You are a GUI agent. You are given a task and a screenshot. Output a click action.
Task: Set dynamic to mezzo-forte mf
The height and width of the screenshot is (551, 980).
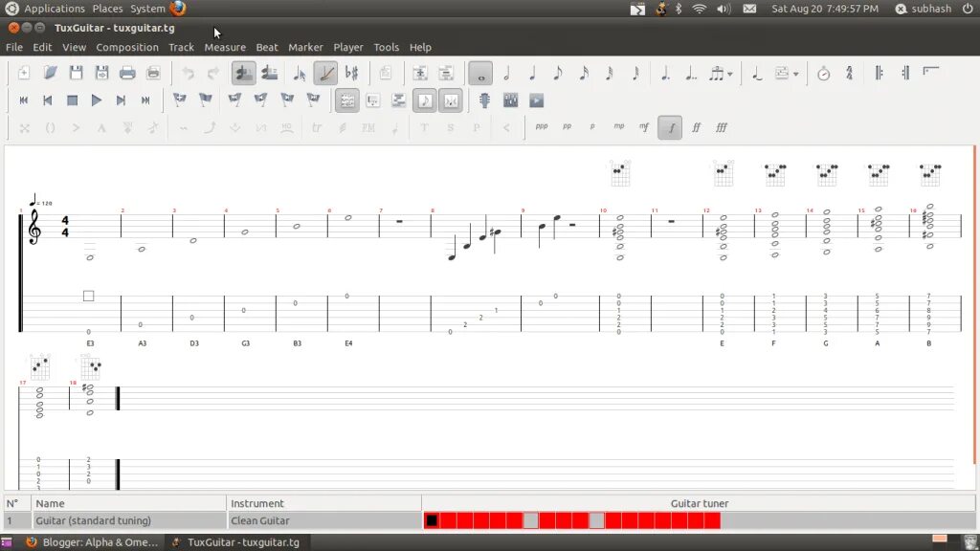[644, 127]
